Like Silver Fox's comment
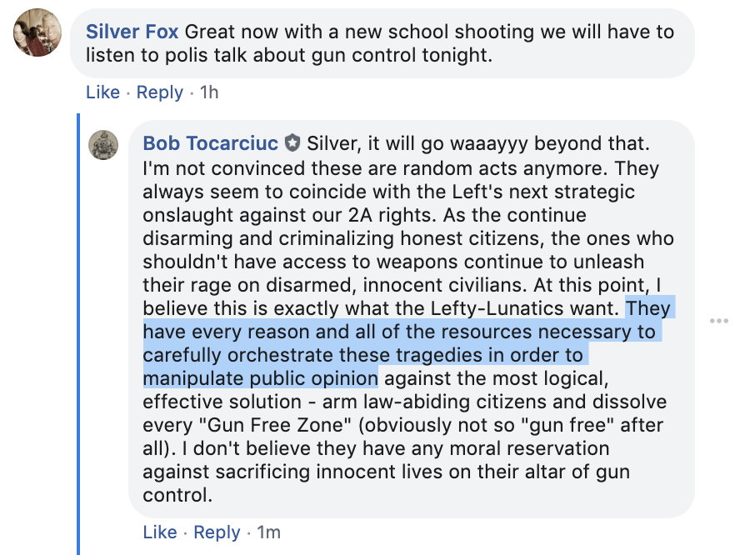 coord(102,92)
